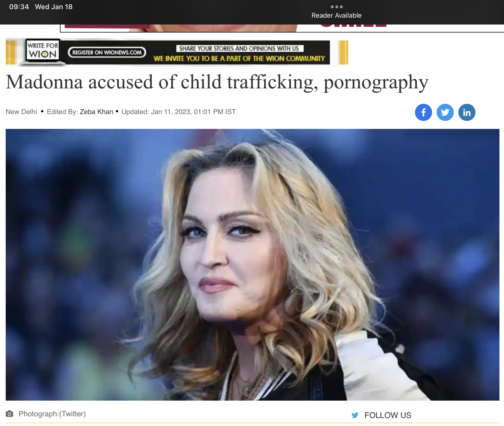Viewport: 504px width, 426px height.
Task: Click the Twitter bird beside FOLLOW US
Action: click(355, 415)
